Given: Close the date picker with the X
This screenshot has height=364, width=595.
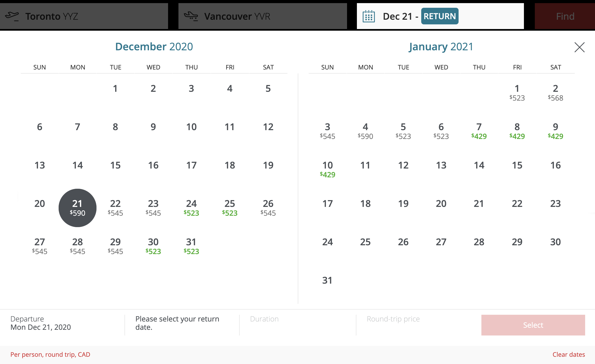Looking at the screenshot, I should tap(579, 47).
